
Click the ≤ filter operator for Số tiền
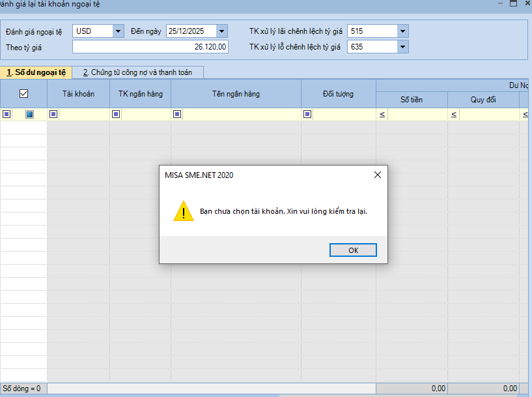[x=382, y=115]
